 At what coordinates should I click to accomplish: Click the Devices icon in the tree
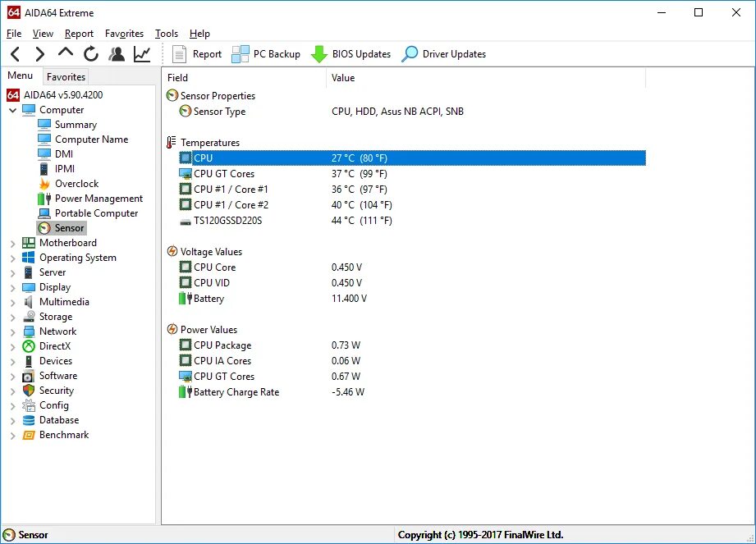pyautogui.click(x=29, y=361)
